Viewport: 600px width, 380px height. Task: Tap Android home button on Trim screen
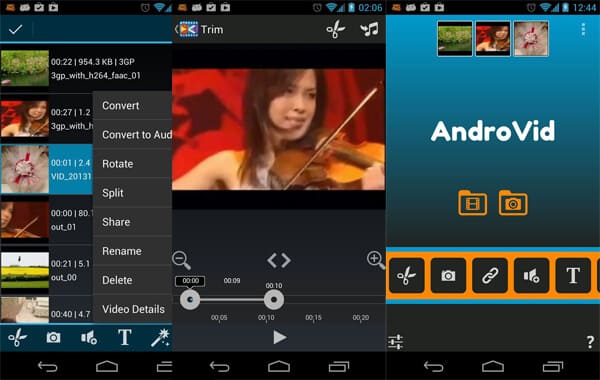click(279, 367)
